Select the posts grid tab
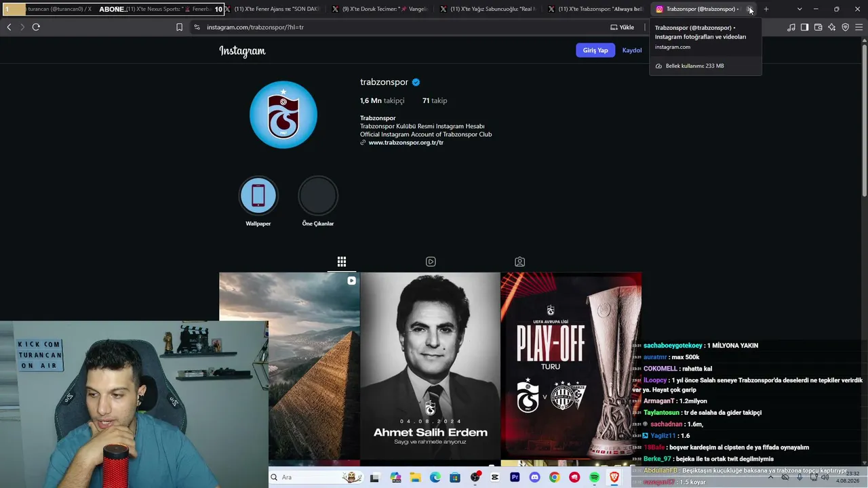Screen dimensions: 868x488 point(342,262)
